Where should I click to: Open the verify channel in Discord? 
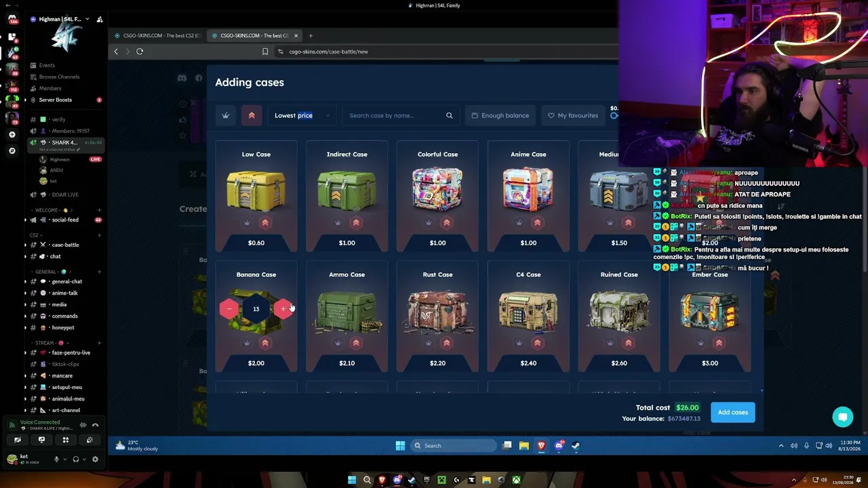(59, 119)
